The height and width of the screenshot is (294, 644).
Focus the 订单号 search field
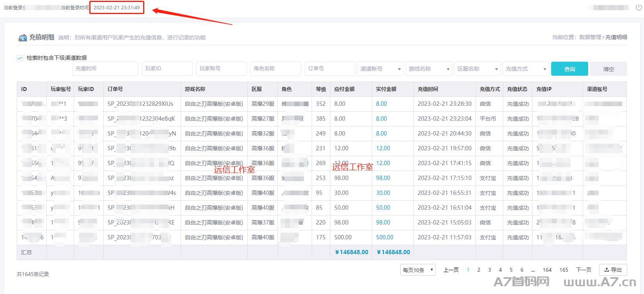[x=330, y=69]
